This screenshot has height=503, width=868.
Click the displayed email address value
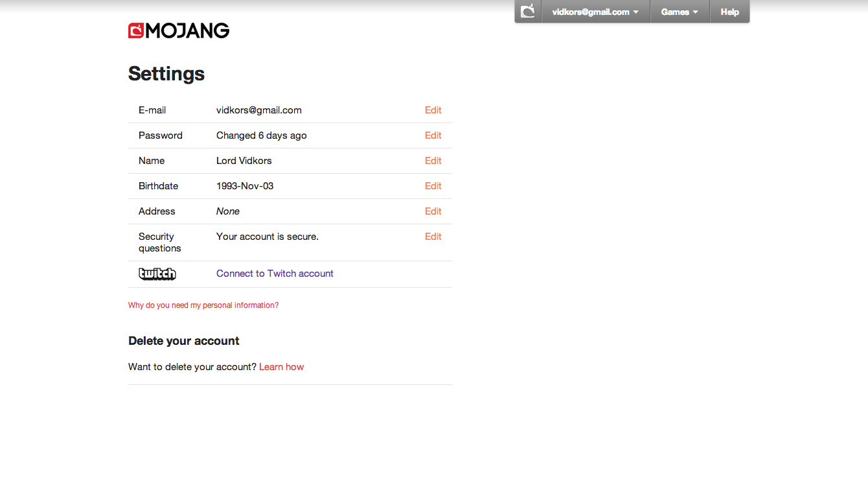tap(259, 110)
